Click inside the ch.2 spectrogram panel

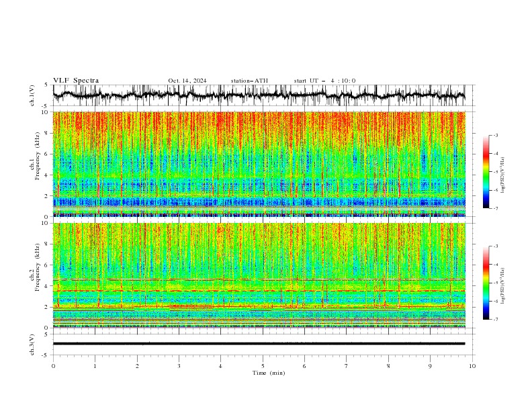(x=259, y=275)
